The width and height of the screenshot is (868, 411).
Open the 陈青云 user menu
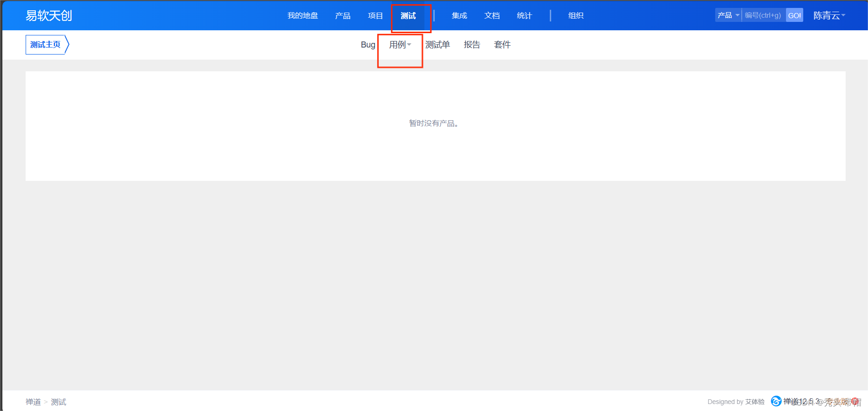click(x=829, y=15)
